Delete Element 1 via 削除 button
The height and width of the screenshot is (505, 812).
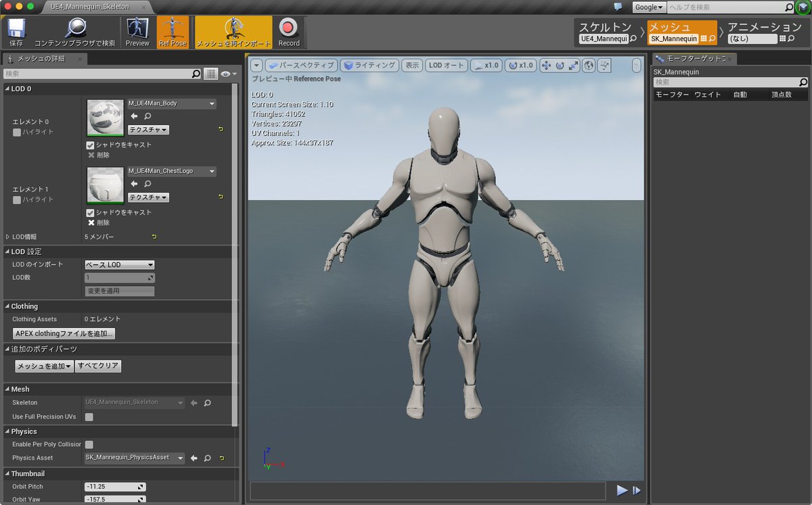click(98, 222)
